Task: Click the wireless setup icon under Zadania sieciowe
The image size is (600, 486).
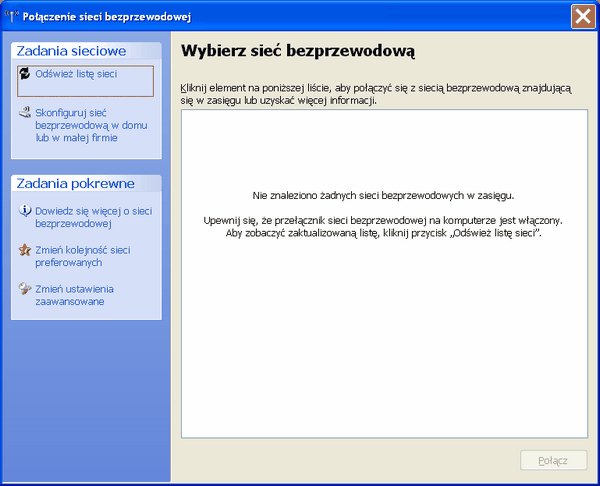Action: pyautogui.click(x=25, y=113)
